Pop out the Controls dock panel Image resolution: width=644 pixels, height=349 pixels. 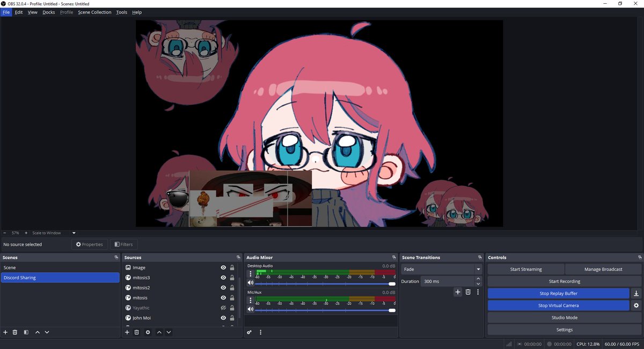(640, 258)
